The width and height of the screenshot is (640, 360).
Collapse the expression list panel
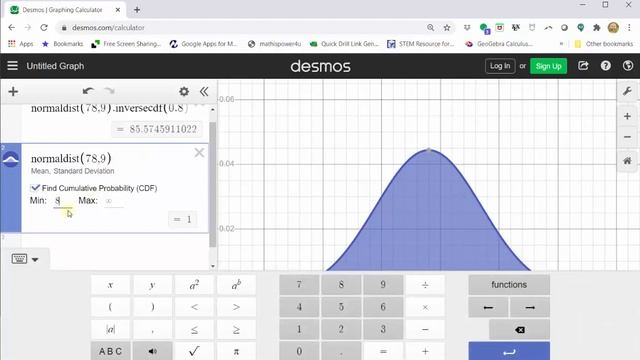coord(204,91)
